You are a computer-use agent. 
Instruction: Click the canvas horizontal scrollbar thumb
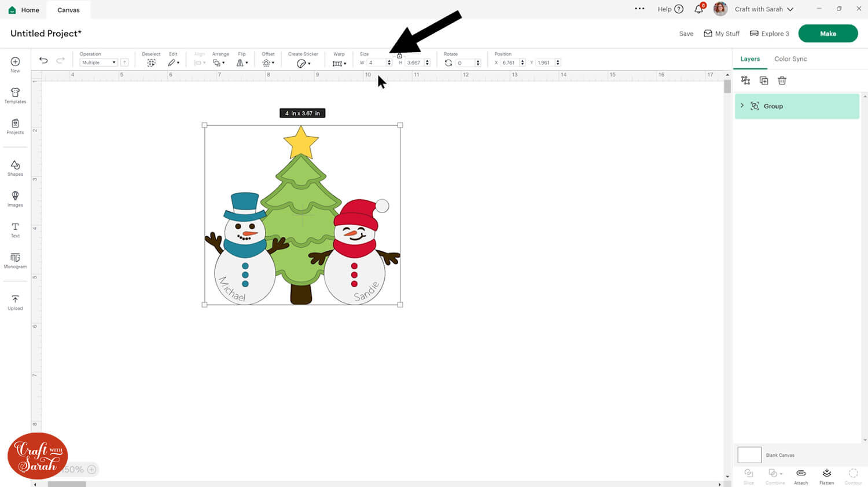pyautogui.click(x=67, y=484)
